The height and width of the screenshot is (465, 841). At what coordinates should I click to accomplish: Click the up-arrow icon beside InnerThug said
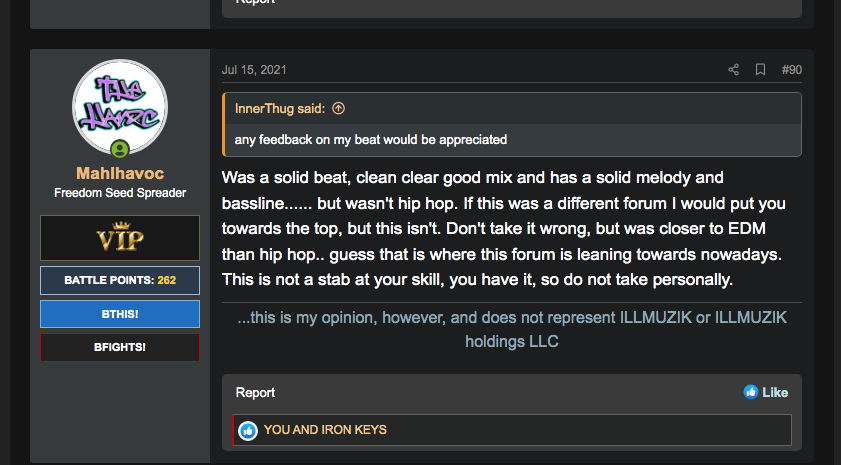point(338,108)
